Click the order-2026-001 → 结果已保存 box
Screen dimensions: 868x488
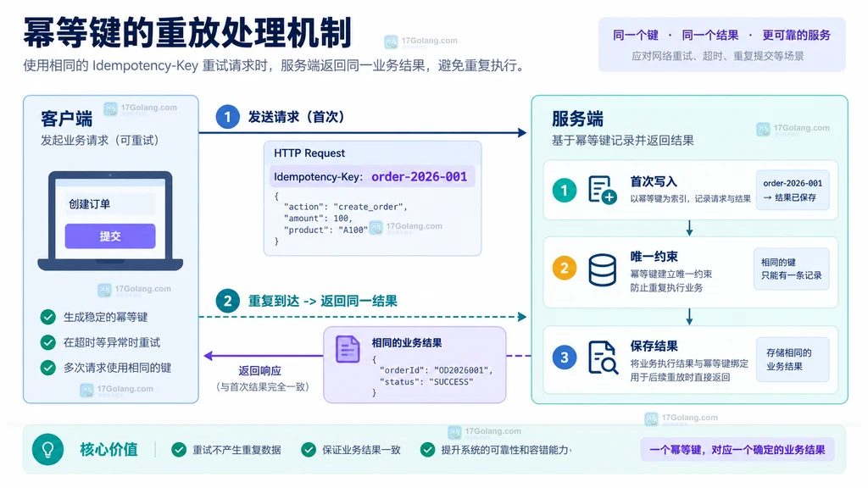pyautogui.click(x=793, y=190)
